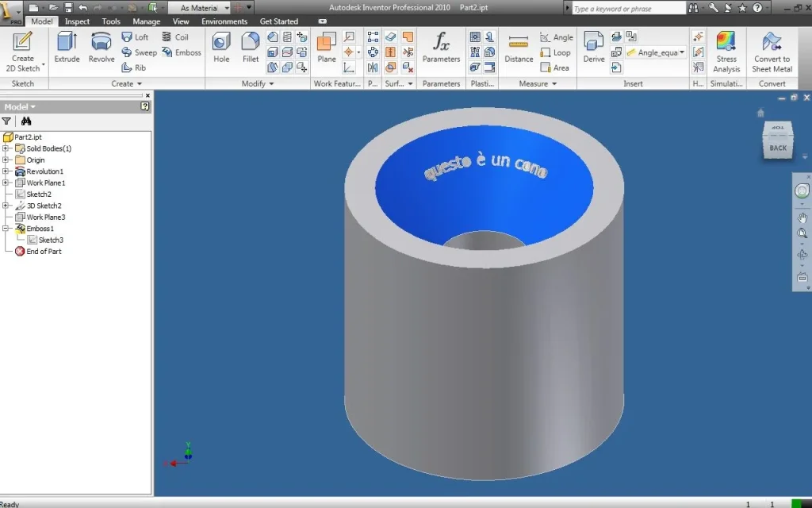Select the Distance measure tool

519,48
